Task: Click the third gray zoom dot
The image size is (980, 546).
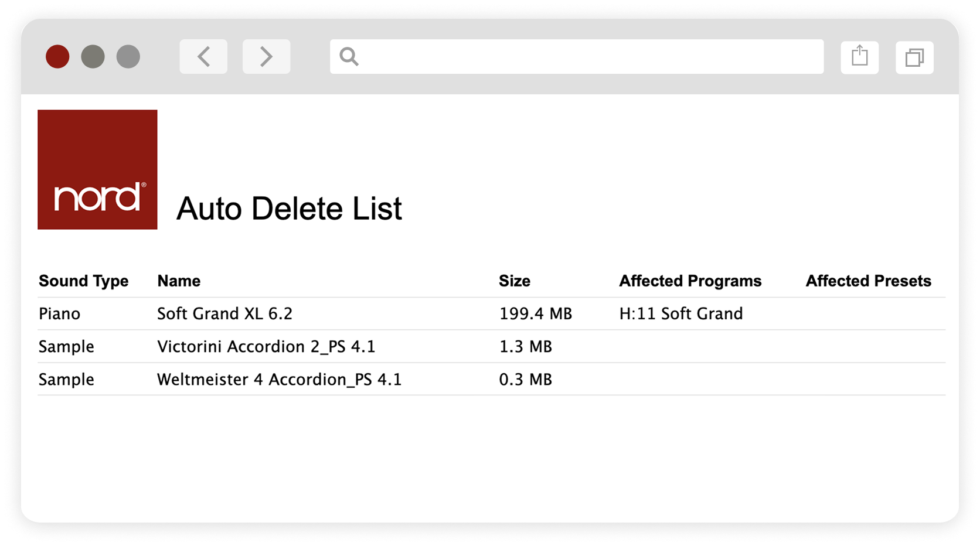Action: (x=128, y=57)
